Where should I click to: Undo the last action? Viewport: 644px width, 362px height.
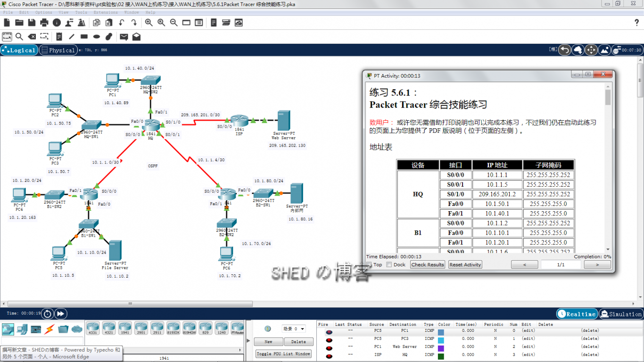pos(122,22)
